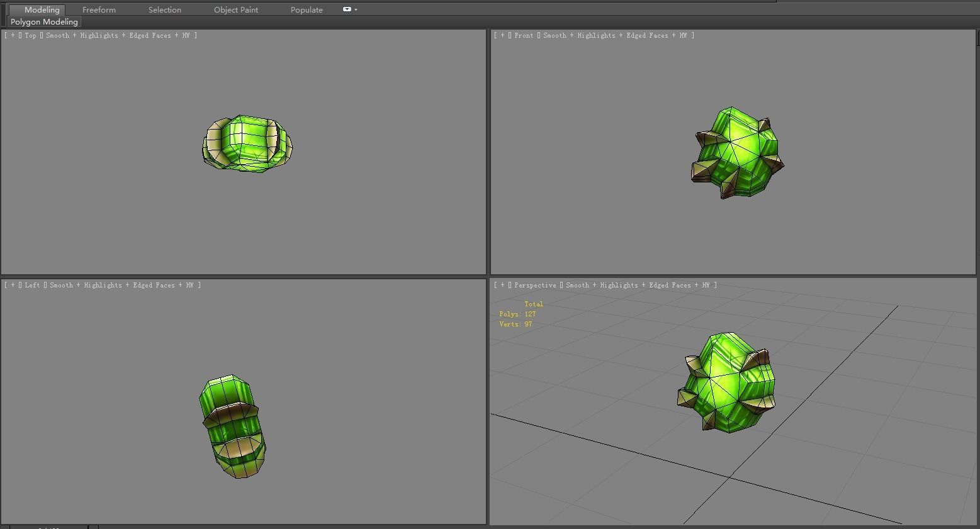The image size is (980, 529).
Task: Open the Left viewport shading label menu
Action: (121, 285)
